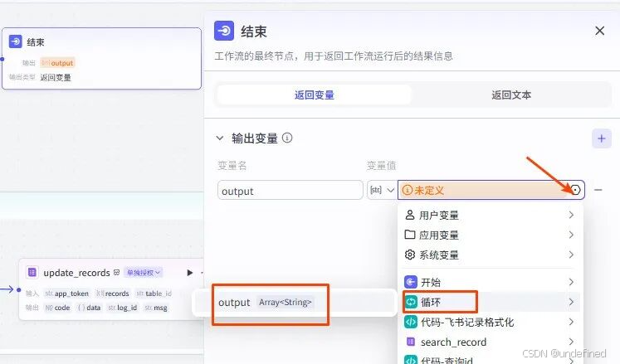620x364 pixels.
Task: Expand chevron on 系统变量 row
Action: (571, 255)
